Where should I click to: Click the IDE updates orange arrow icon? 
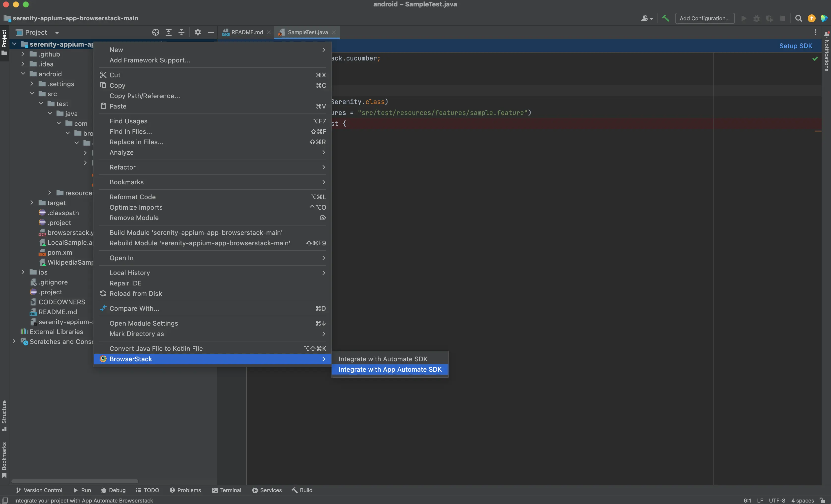(811, 19)
